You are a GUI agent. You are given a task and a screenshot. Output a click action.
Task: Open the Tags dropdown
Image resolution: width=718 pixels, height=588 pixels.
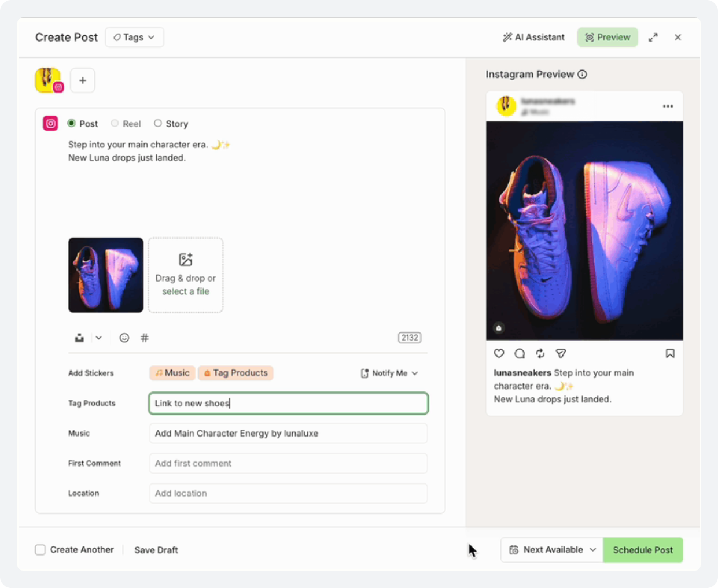coord(134,37)
